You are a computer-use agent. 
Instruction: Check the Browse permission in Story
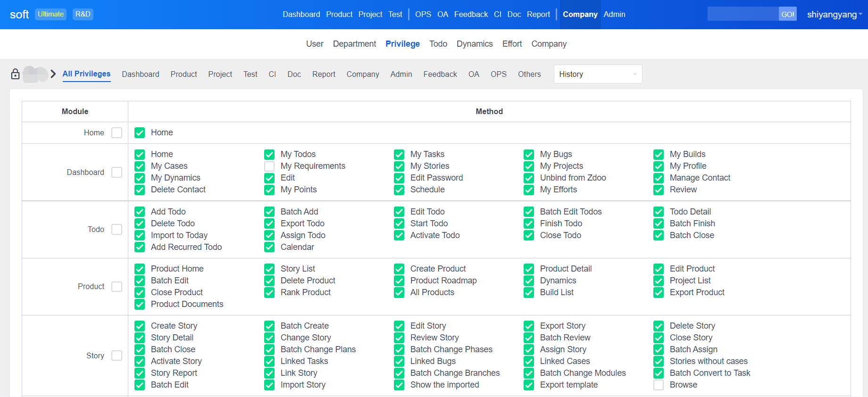(x=659, y=385)
